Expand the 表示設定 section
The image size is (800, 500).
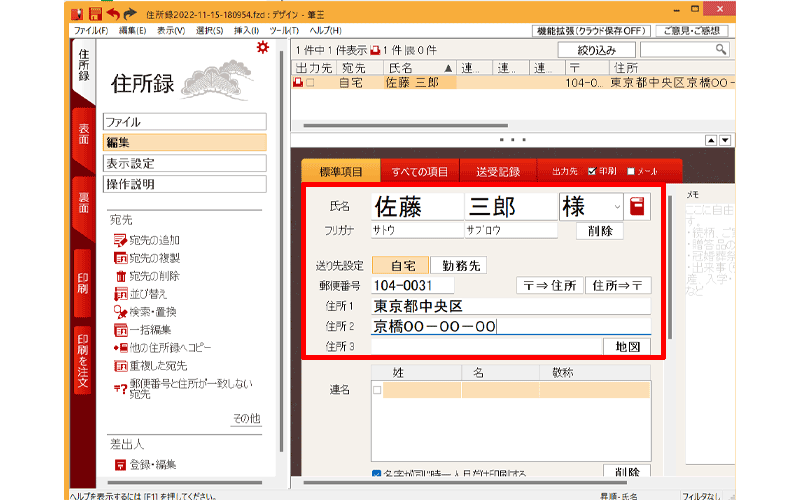[185, 163]
